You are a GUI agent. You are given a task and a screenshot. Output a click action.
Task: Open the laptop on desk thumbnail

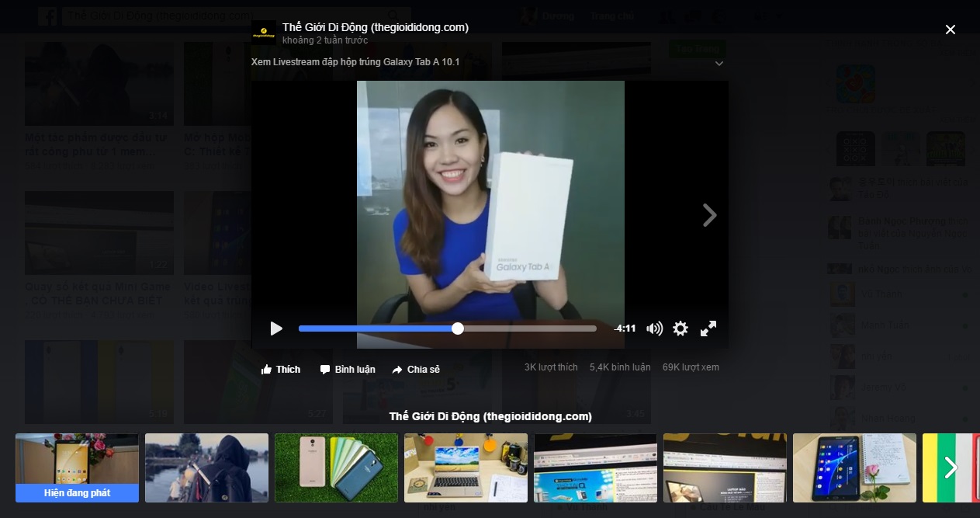coord(466,468)
